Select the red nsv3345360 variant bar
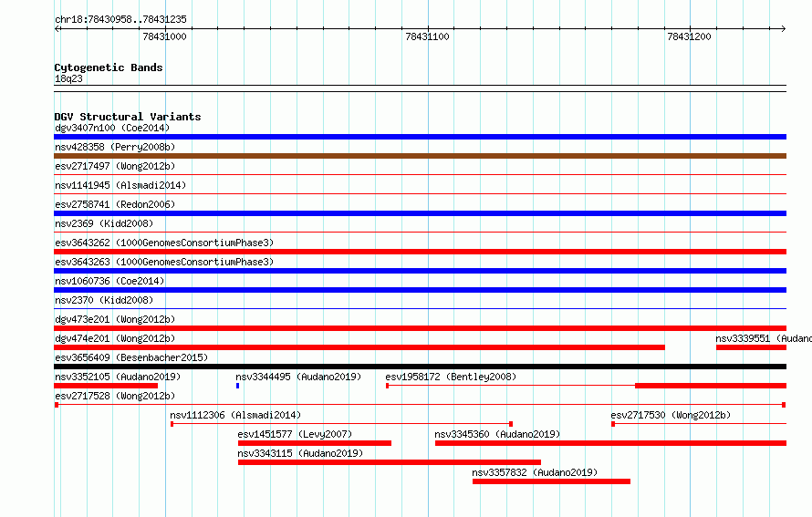This screenshot has width=812, height=517. coord(610,443)
